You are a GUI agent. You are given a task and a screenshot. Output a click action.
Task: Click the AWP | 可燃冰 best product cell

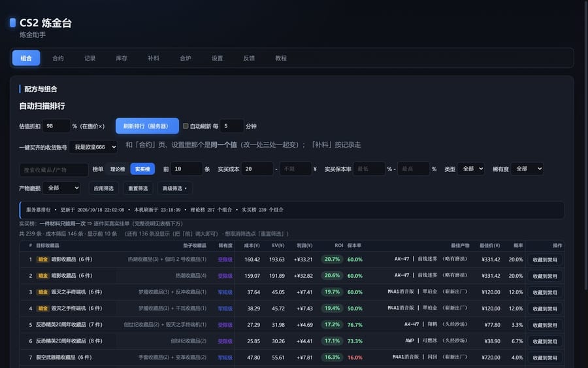(x=436, y=341)
